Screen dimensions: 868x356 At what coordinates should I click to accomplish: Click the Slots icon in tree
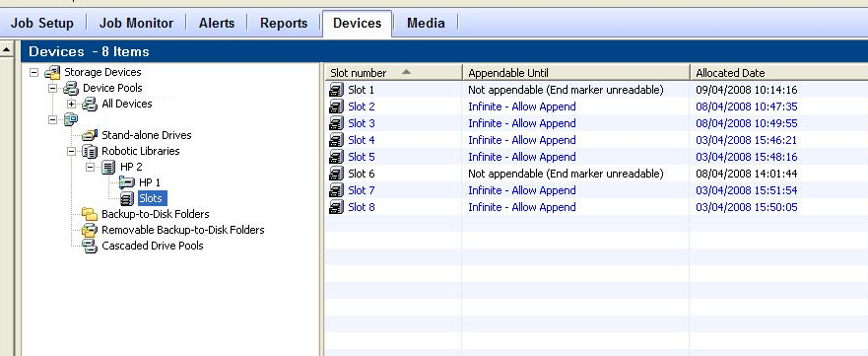tap(127, 198)
